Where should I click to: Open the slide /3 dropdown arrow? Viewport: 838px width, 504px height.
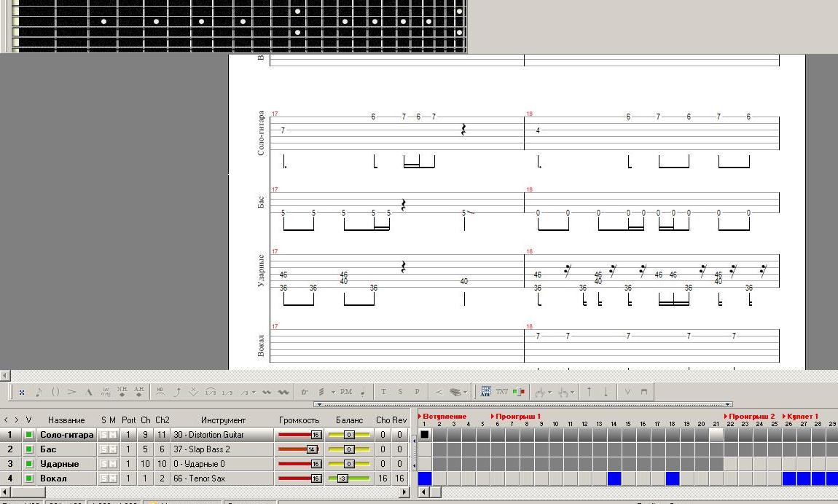tap(254, 392)
